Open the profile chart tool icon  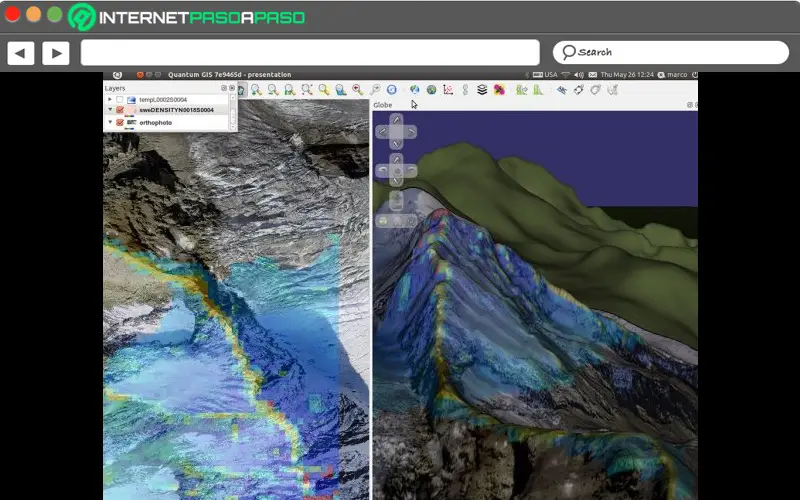point(448,90)
